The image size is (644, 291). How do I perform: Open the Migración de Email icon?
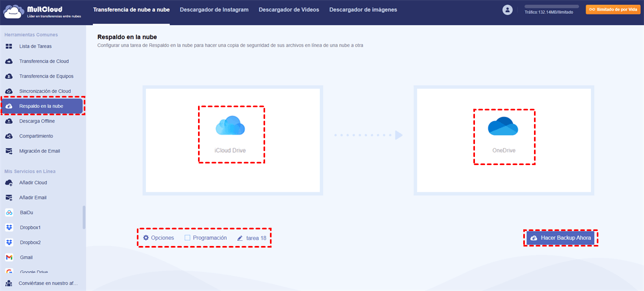9,151
